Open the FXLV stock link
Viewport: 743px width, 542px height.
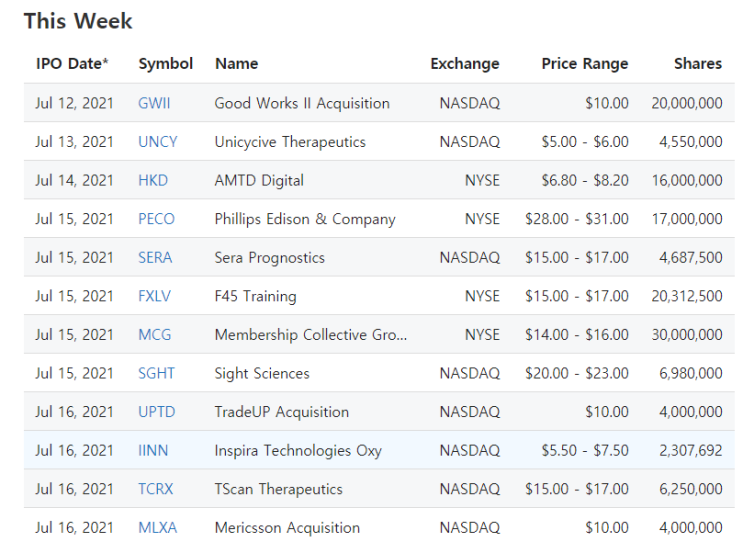154,296
